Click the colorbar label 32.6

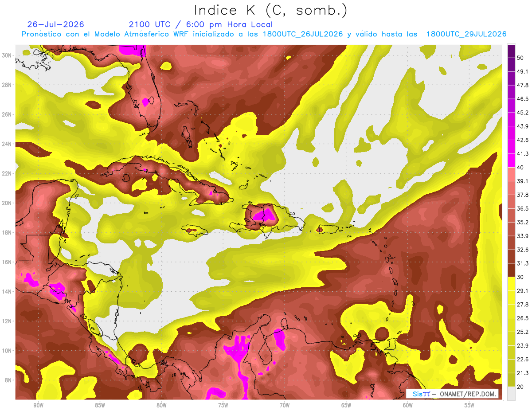pos(523,250)
